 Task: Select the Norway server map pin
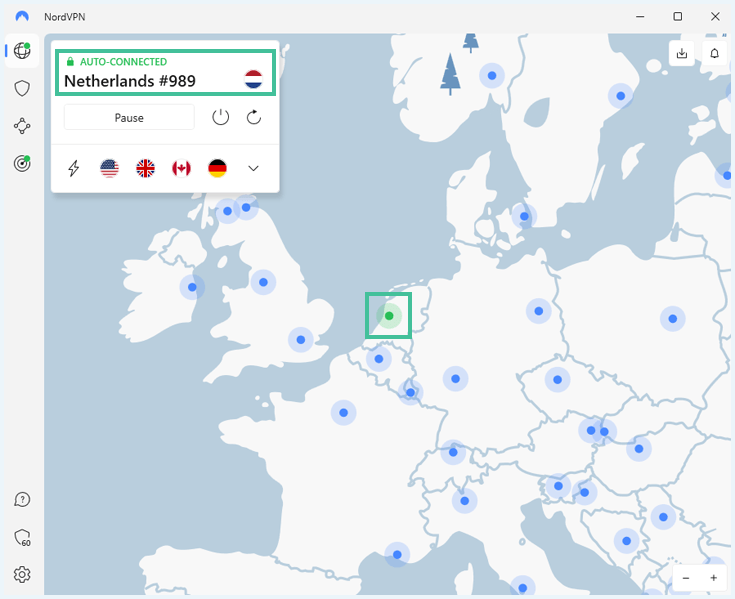[492, 75]
